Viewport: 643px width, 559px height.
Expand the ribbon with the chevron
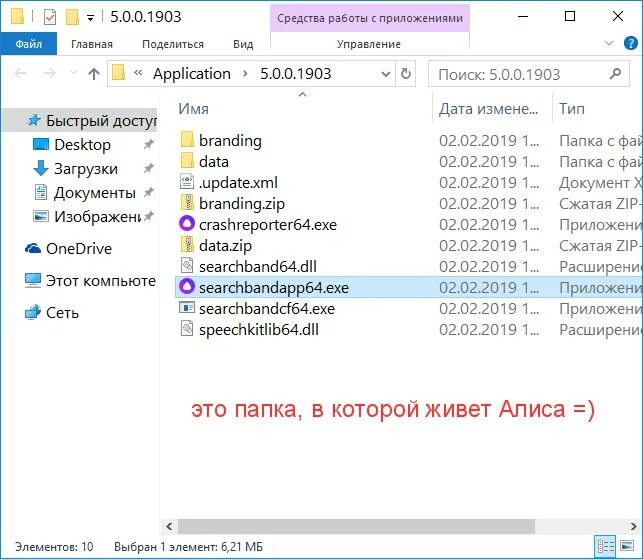tap(609, 43)
